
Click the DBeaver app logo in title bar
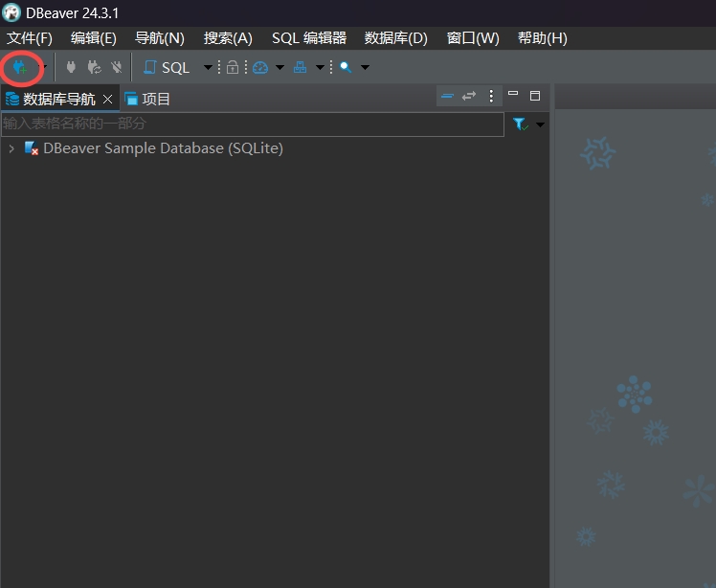point(11,12)
